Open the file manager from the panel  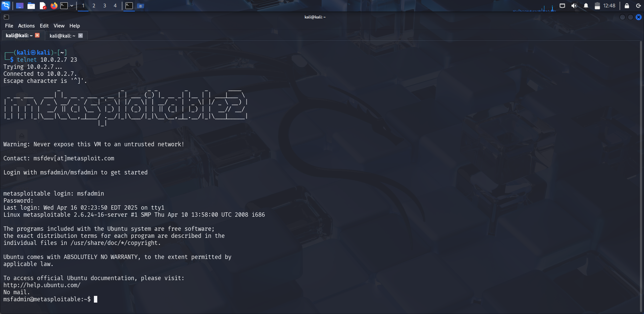tap(31, 6)
